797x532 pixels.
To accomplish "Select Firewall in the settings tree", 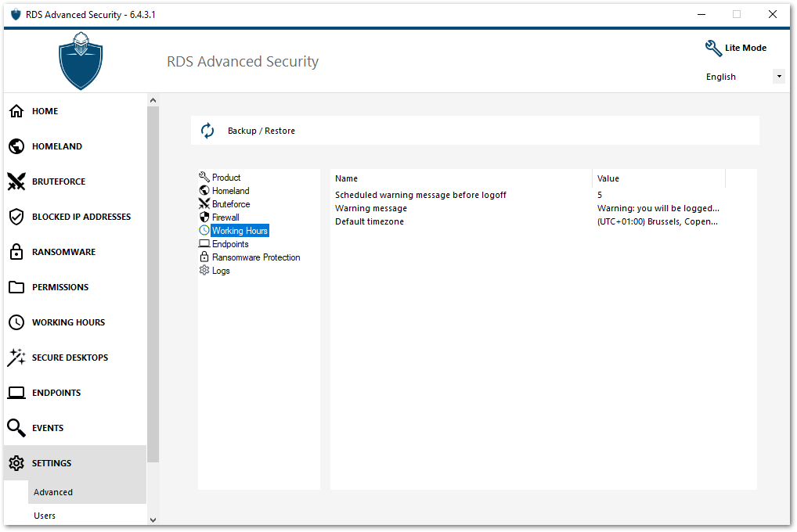I will click(225, 217).
